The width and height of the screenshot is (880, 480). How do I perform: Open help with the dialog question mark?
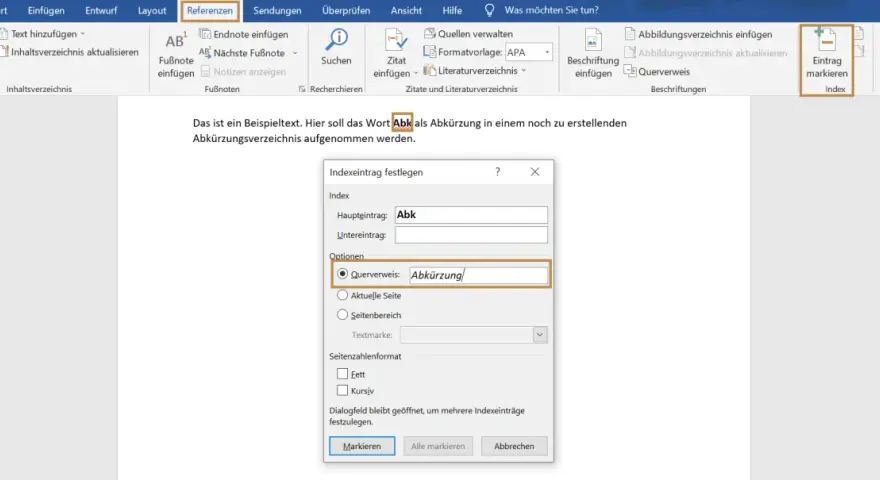pos(497,172)
